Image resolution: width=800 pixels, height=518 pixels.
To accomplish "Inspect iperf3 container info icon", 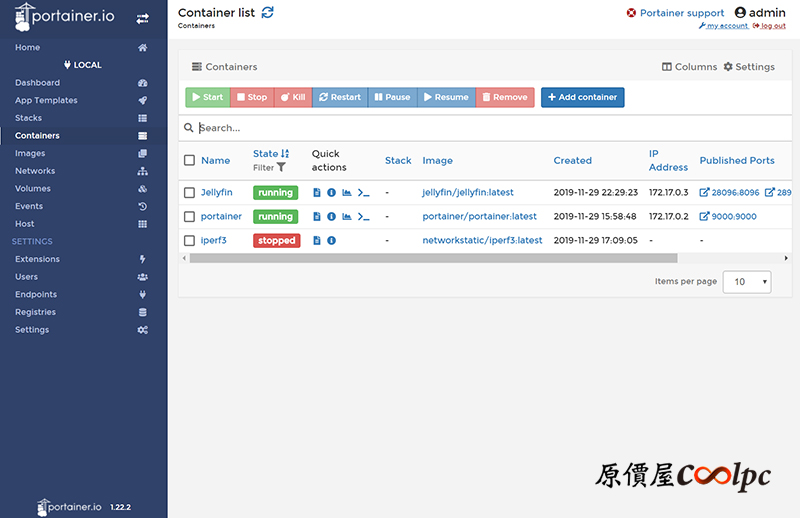I will click(x=332, y=240).
